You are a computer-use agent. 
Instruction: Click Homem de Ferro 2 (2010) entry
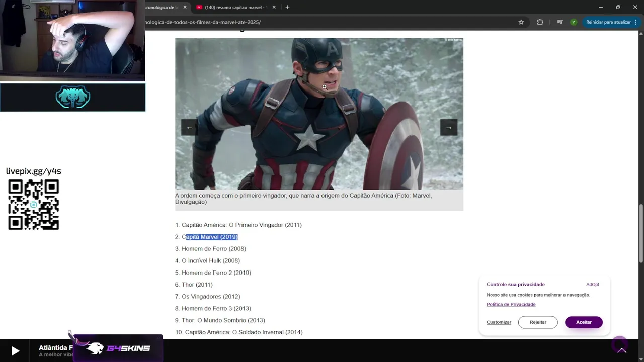[216, 273]
